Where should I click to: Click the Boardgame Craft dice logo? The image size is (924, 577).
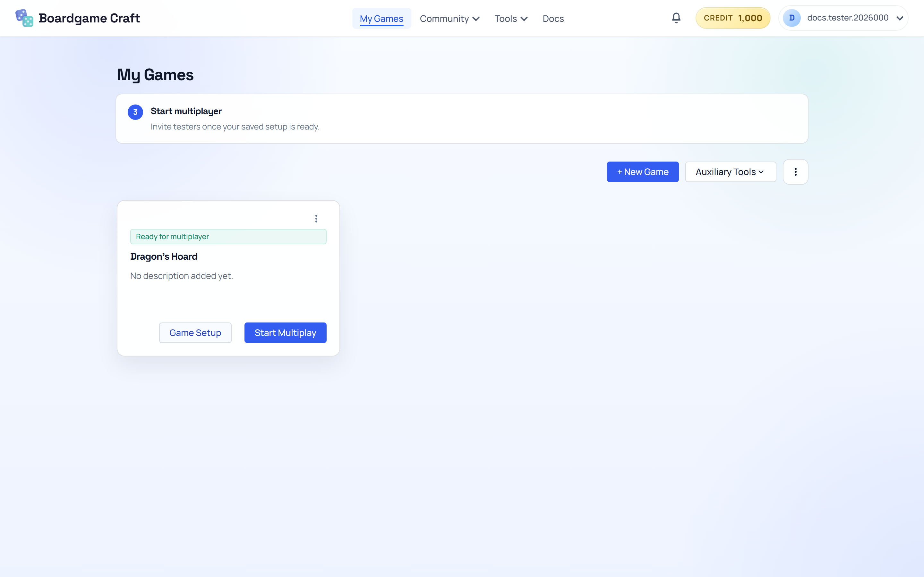click(24, 18)
